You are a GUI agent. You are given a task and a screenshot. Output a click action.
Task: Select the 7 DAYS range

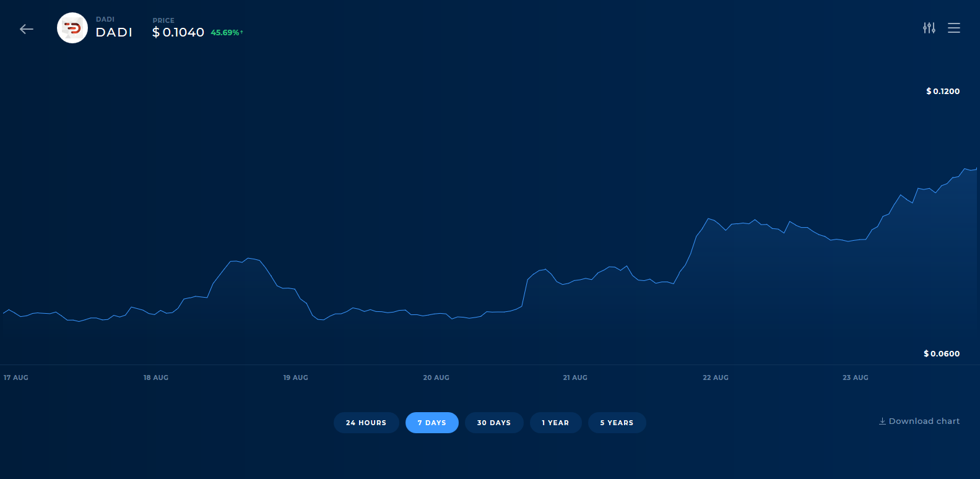pos(432,423)
